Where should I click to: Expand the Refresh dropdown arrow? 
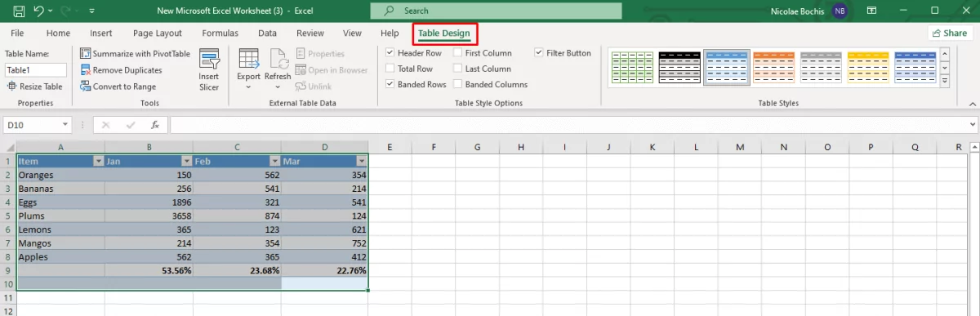coord(277,87)
